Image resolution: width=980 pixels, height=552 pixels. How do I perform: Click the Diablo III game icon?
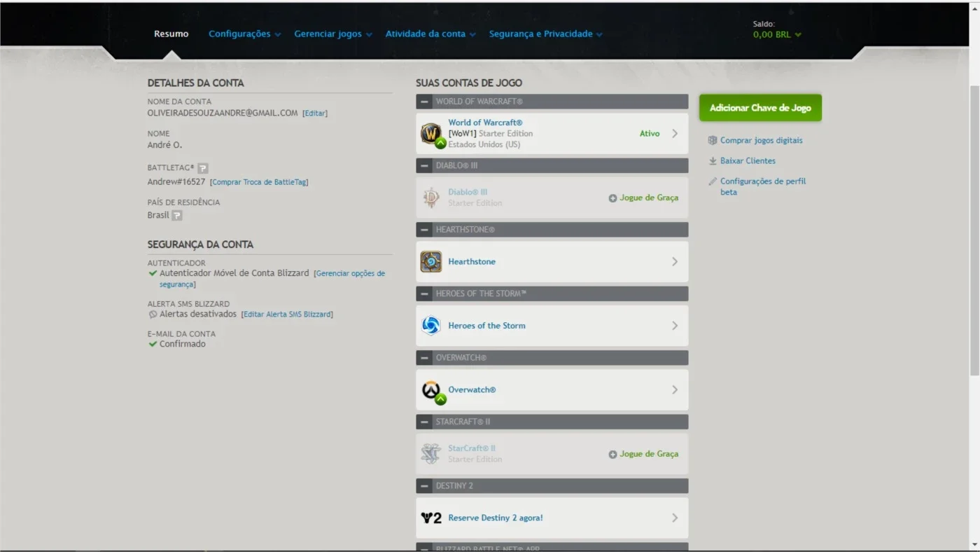(x=431, y=198)
